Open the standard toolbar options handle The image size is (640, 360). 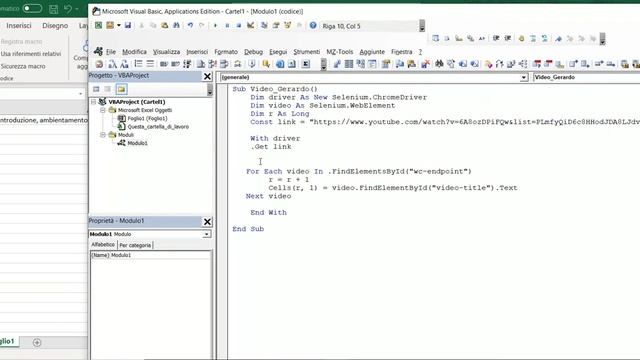point(422,26)
